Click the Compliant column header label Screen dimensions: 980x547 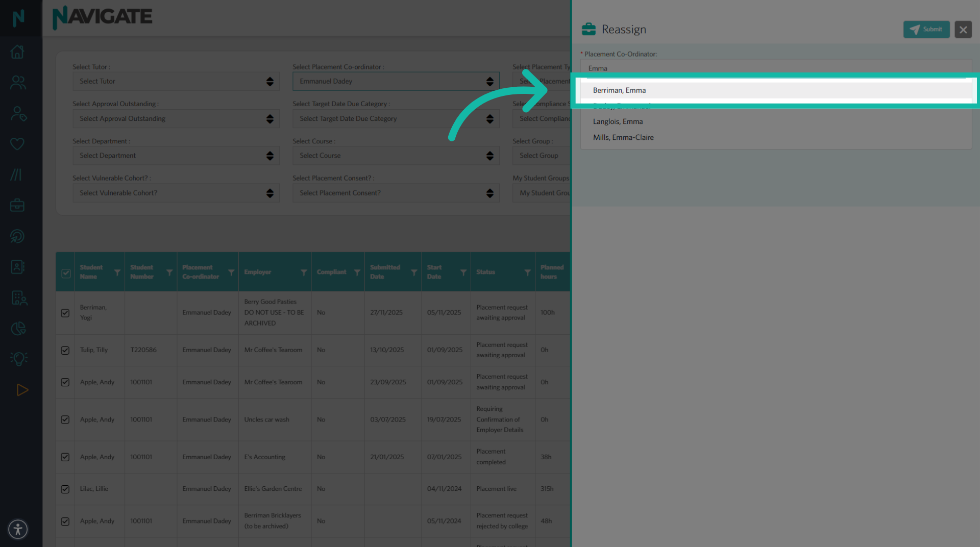tap(331, 272)
